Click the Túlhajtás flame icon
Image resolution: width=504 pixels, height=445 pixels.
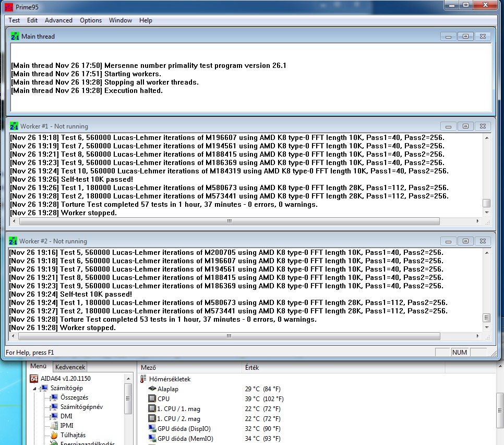click(54, 435)
